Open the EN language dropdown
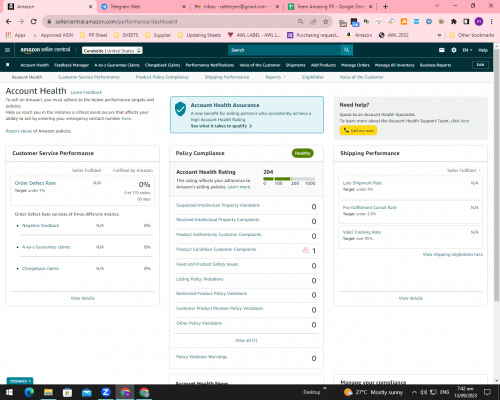Image resolution: width=500 pixels, height=400 pixels. [x=467, y=50]
